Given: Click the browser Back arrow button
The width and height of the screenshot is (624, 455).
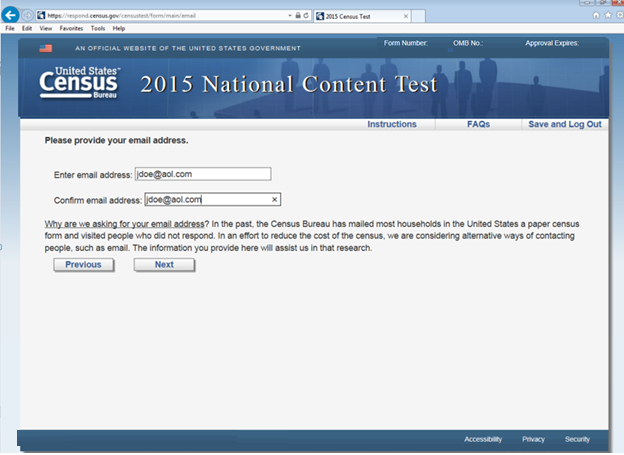Looking at the screenshot, I should coord(11,16).
